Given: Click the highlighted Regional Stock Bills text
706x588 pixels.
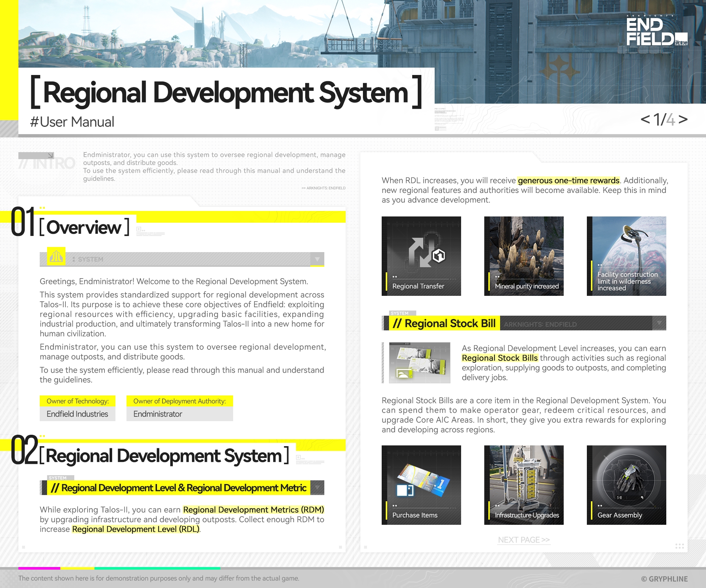Looking at the screenshot, I should pyautogui.click(x=500, y=358).
